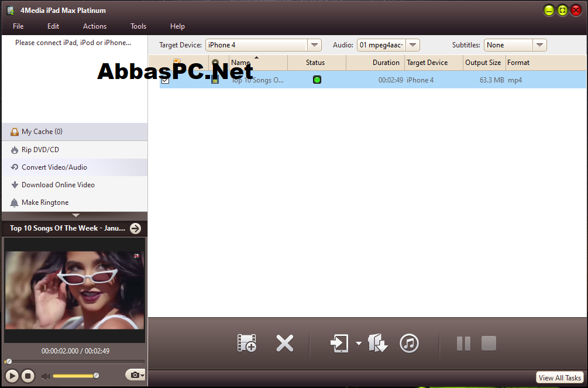Expand the Audio track dropdown

click(412, 45)
